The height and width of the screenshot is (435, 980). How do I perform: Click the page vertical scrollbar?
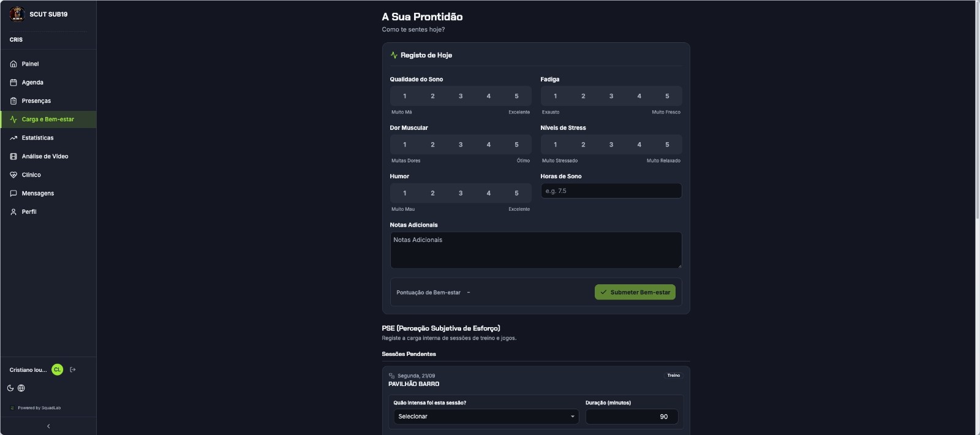(978, 110)
